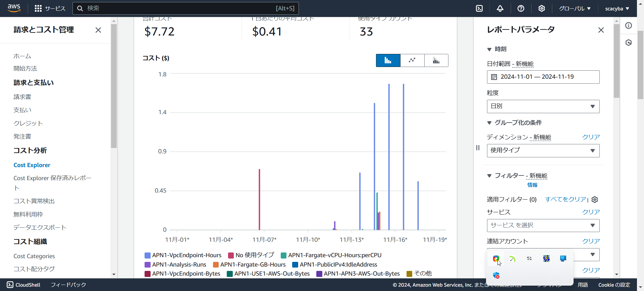Viewport: 644px width, 291px height.
Task: Open 開始方法 in sidebar
Action: 25,69
